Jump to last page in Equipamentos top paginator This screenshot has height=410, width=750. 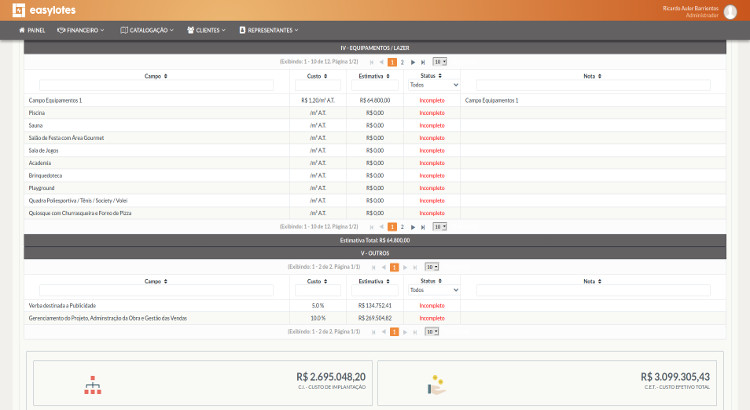(x=423, y=62)
